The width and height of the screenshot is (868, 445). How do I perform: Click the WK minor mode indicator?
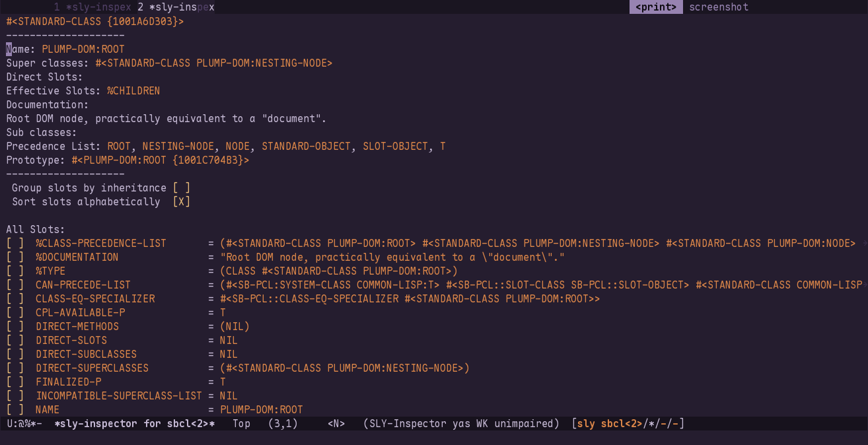(x=482, y=423)
